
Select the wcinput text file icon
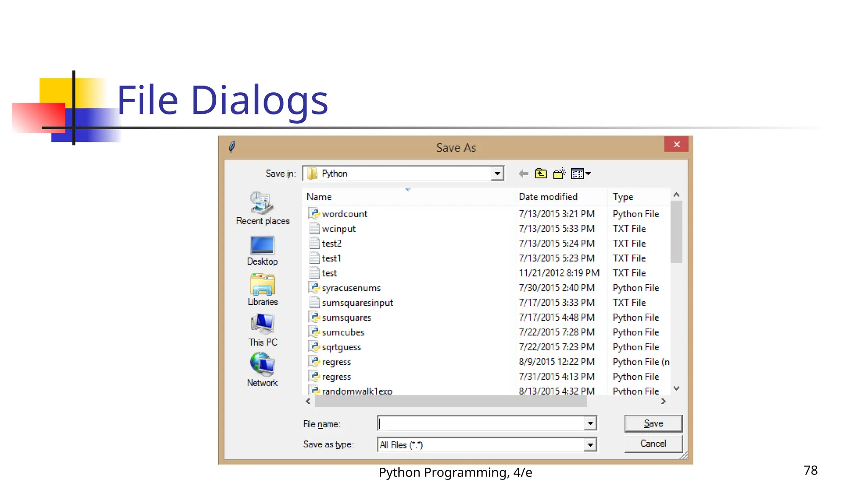pyautogui.click(x=314, y=228)
